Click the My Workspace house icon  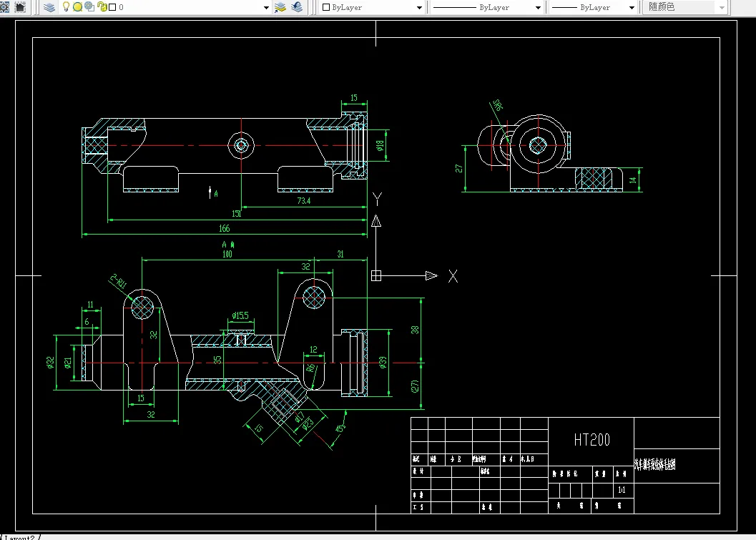[20, 6]
